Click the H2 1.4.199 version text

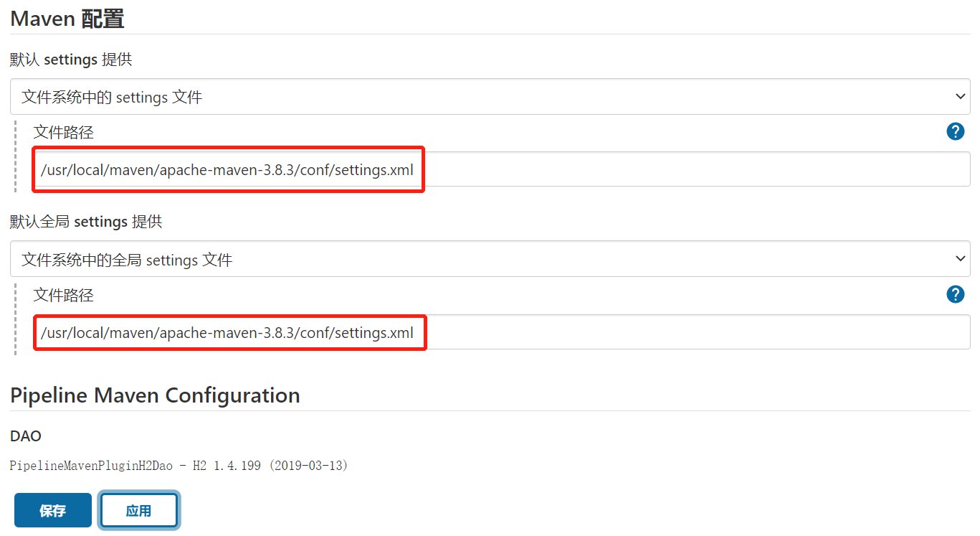coord(229,466)
